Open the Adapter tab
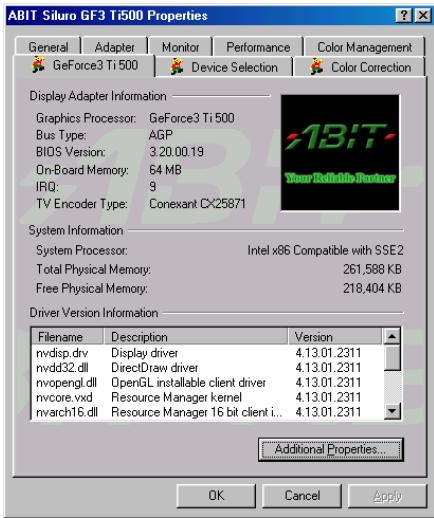 tap(115, 47)
